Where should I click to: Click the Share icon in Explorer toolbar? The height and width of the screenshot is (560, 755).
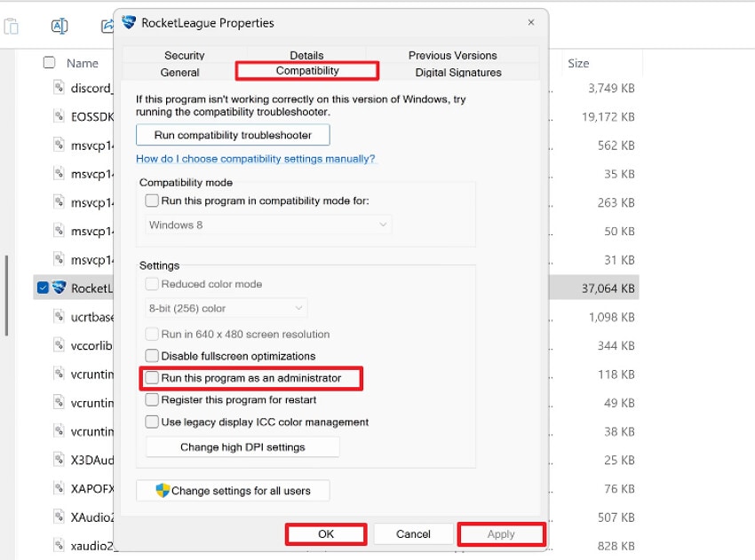point(107,26)
